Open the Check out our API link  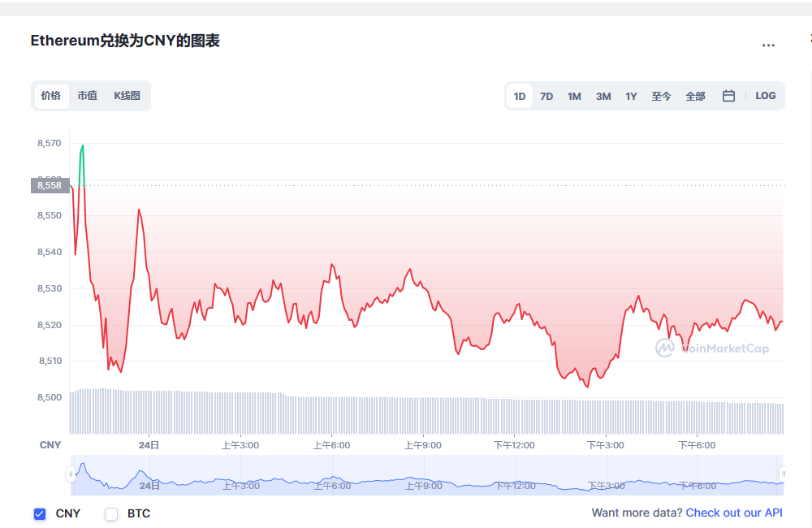(x=734, y=513)
